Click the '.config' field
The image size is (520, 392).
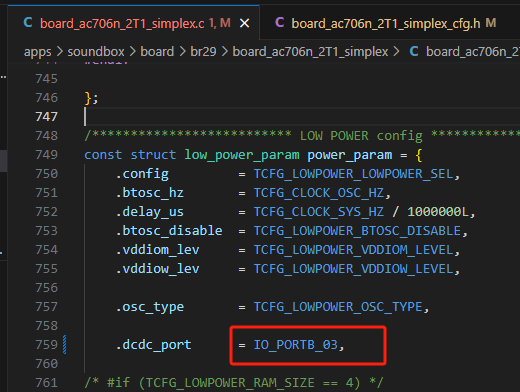(x=142, y=174)
